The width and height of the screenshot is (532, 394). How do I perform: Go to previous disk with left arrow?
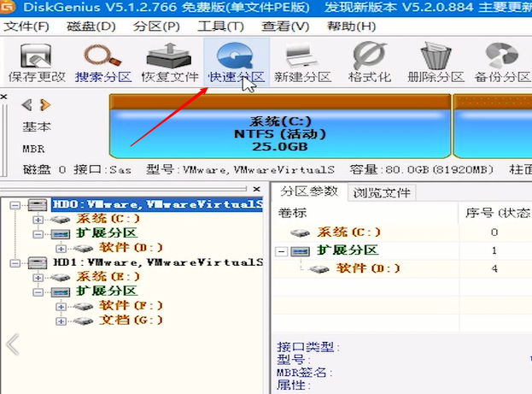[26, 105]
